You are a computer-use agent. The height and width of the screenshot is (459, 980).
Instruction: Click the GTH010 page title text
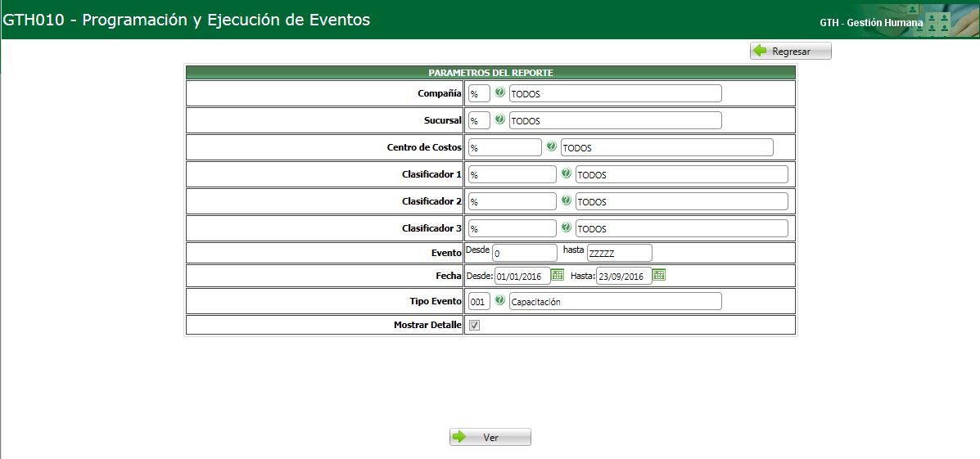pyautogui.click(x=187, y=20)
